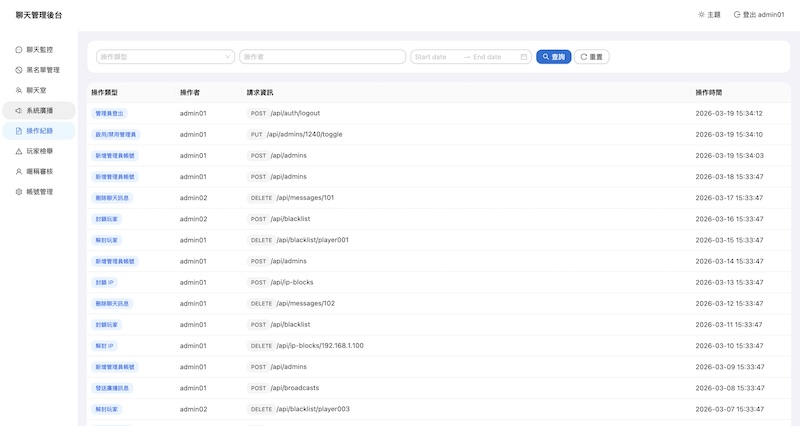Open the 操作類型 dropdown filter
The image size is (800, 426).
coord(165,57)
